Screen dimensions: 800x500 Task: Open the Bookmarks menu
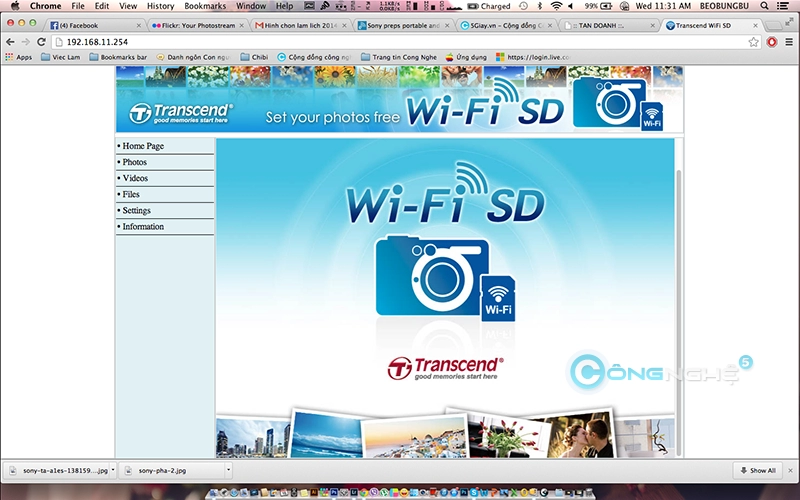tap(205, 6)
